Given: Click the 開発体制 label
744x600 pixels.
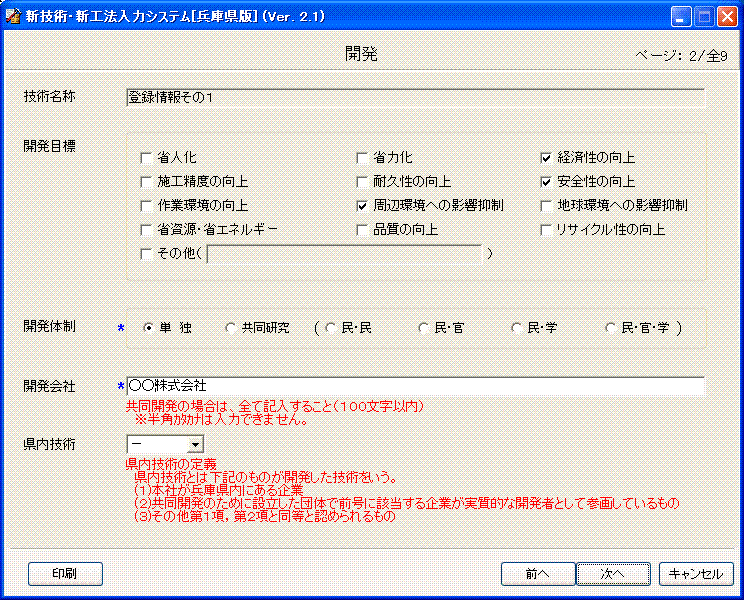Looking at the screenshot, I should coord(49,326).
